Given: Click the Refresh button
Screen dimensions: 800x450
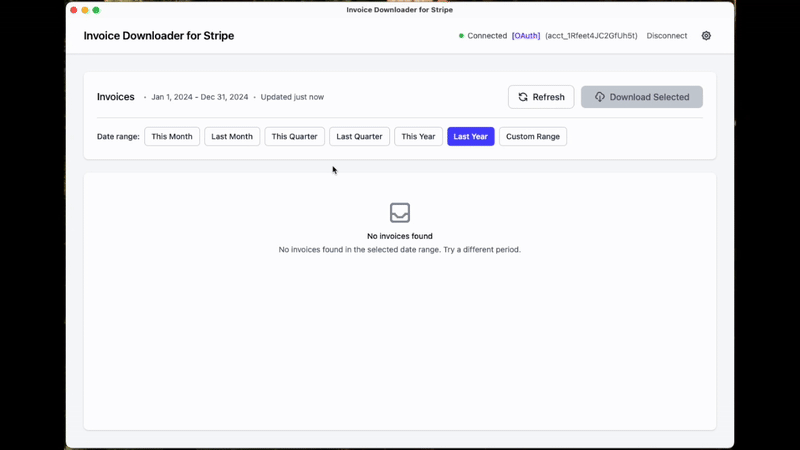Looking at the screenshot, I should coord(541,97).
